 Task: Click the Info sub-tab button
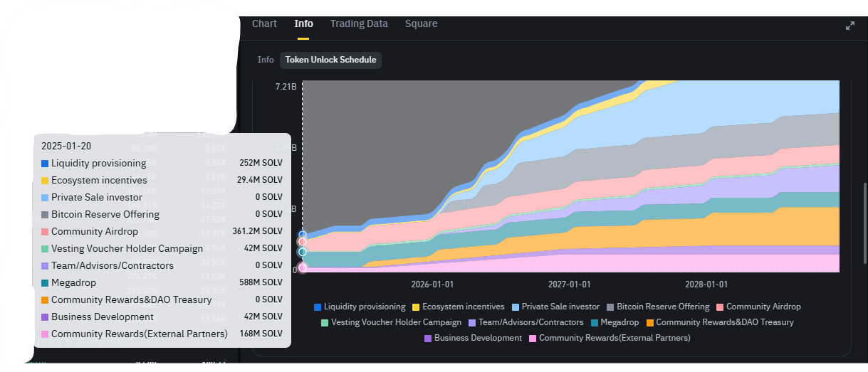(266, 60)
